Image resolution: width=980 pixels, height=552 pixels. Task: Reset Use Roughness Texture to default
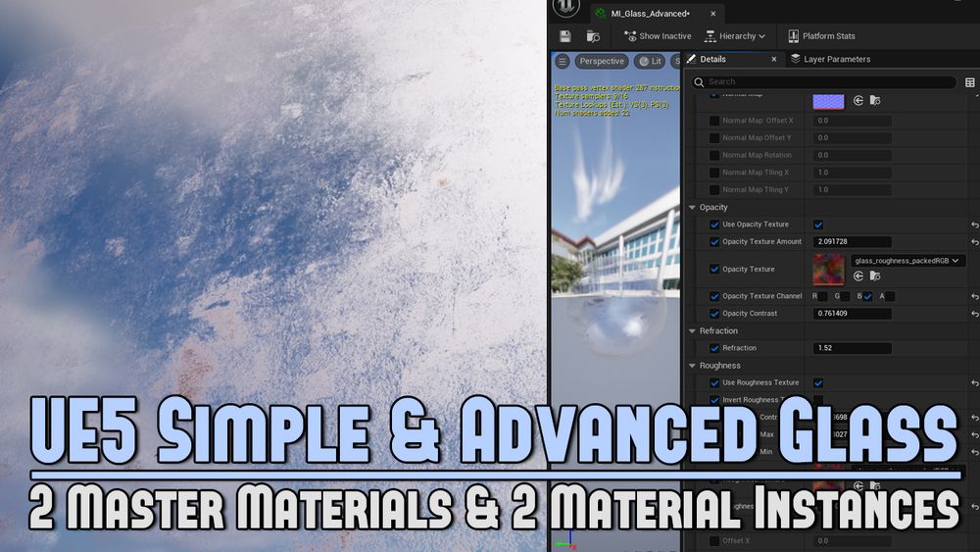tap(974, 382)
